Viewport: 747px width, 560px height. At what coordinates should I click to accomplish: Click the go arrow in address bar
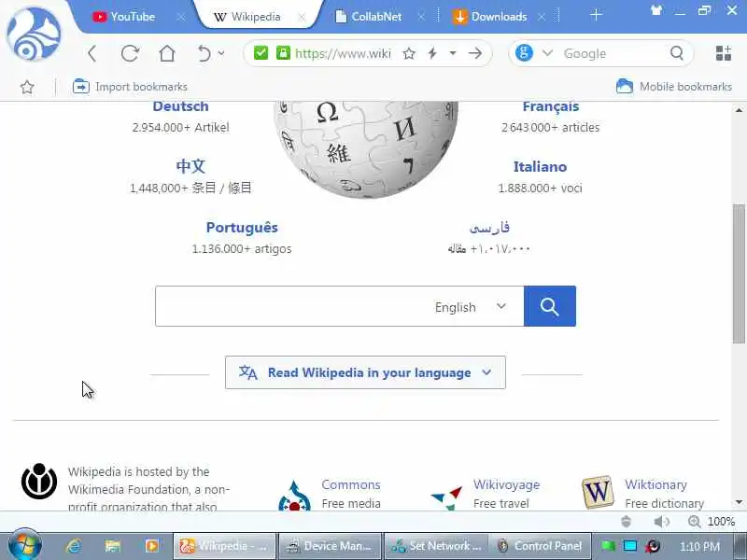[x=475, y=53]
